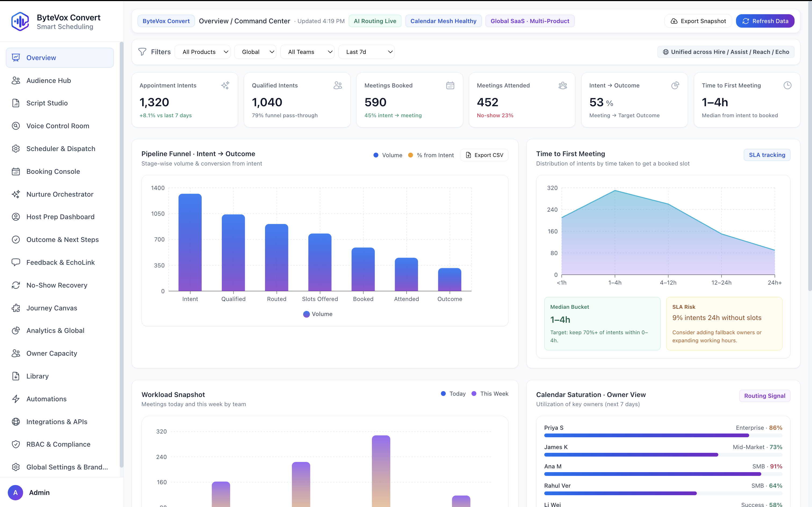Click Export CSV in Pipeline Funnel
Viewport: 812px width, 507px height.
484,155
